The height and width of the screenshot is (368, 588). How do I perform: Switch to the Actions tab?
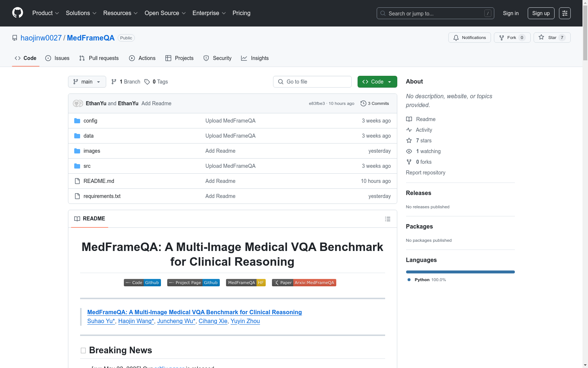tap(142, 58)
